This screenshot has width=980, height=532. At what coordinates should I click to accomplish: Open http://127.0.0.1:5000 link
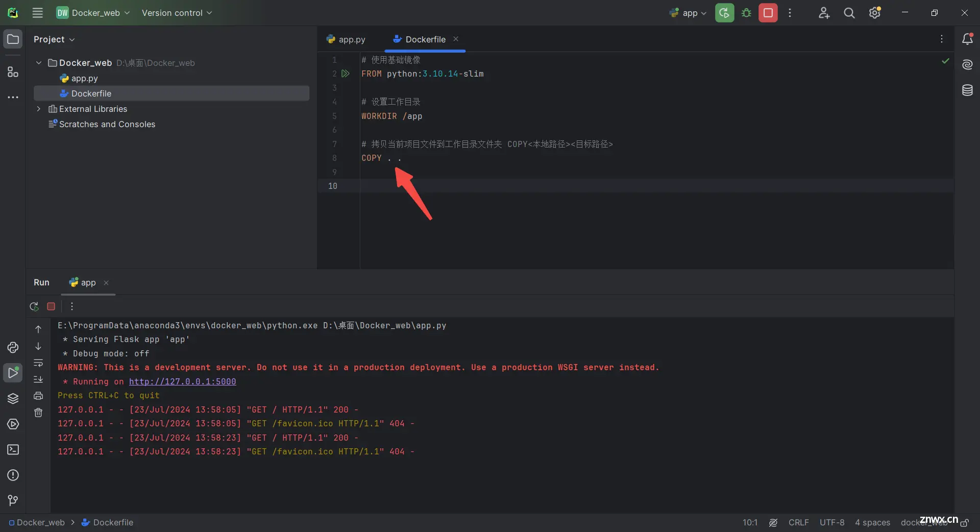(x=182, y=381)
